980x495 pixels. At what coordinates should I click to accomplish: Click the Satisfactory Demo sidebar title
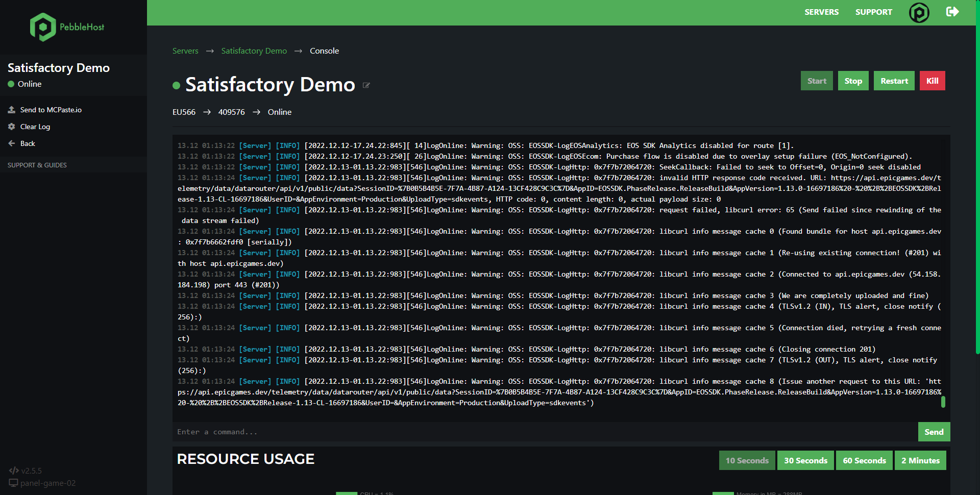click(x=59, y=68)
